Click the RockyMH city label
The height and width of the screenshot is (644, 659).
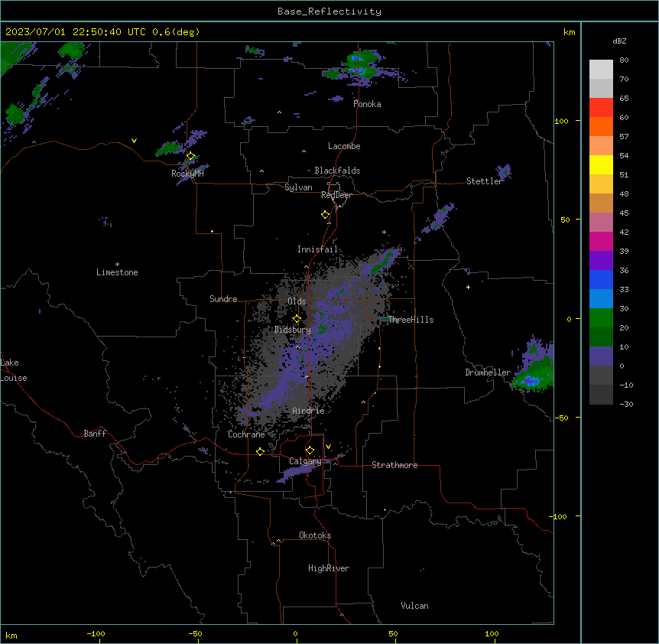pyautogui.click(x=187, y=174)
